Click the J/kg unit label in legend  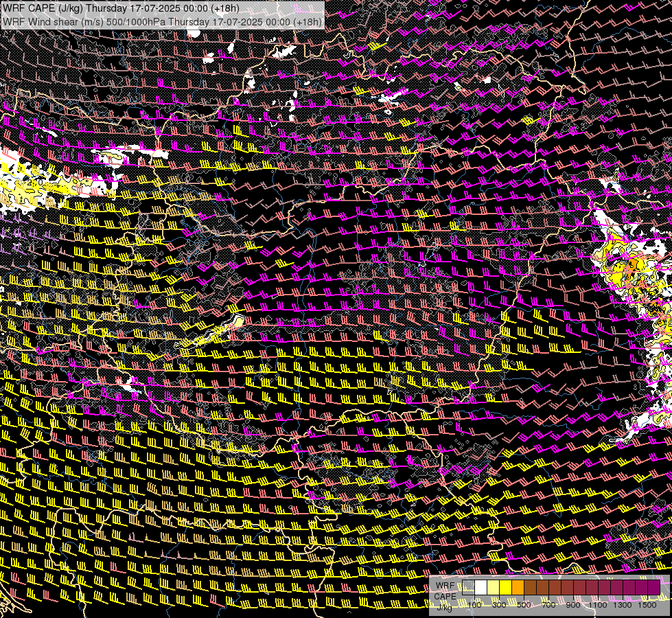click(x=444, y=607)
